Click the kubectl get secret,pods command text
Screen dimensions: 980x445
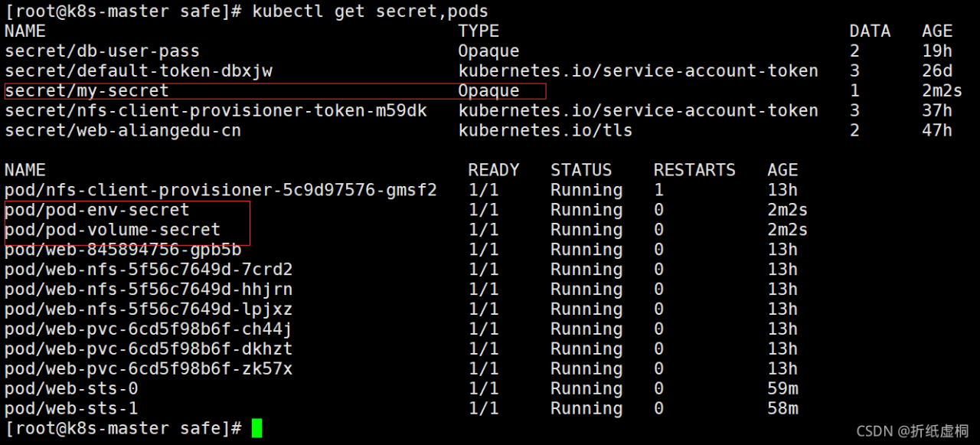pyautogui.click(x=370, y=11)
